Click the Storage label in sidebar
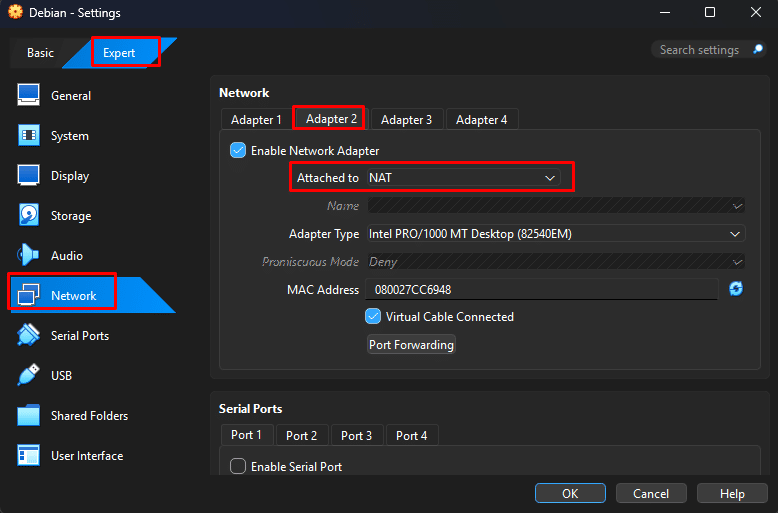The width and height of the screenshot is (778, 513). (x=71, y=216)
